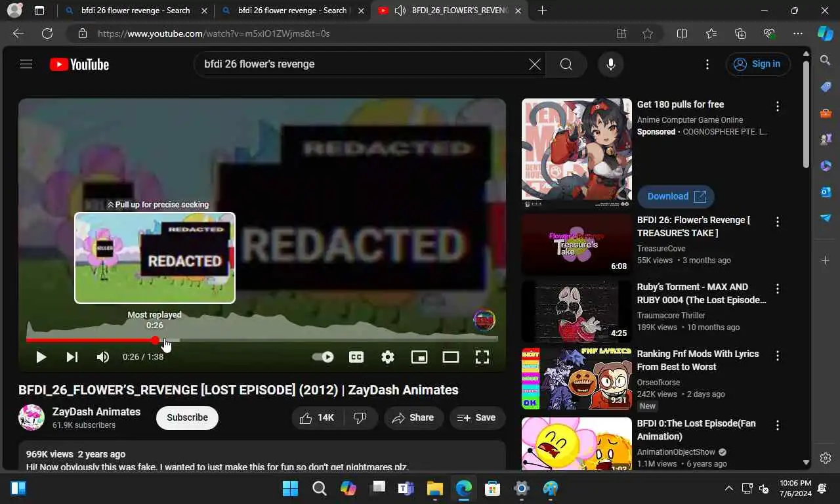Screen dimensions: 840x504
Task: Open options for Ranking Fnf Mods video
Action: 778,356
